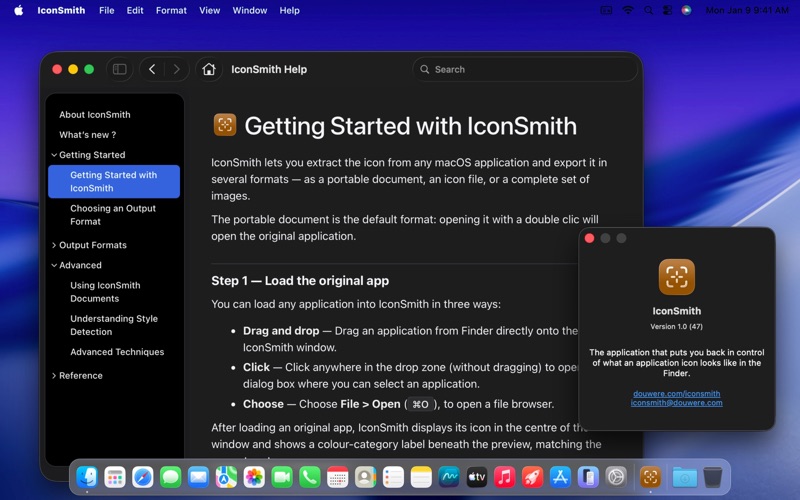Click the Search field in Help window

point(525,69)
